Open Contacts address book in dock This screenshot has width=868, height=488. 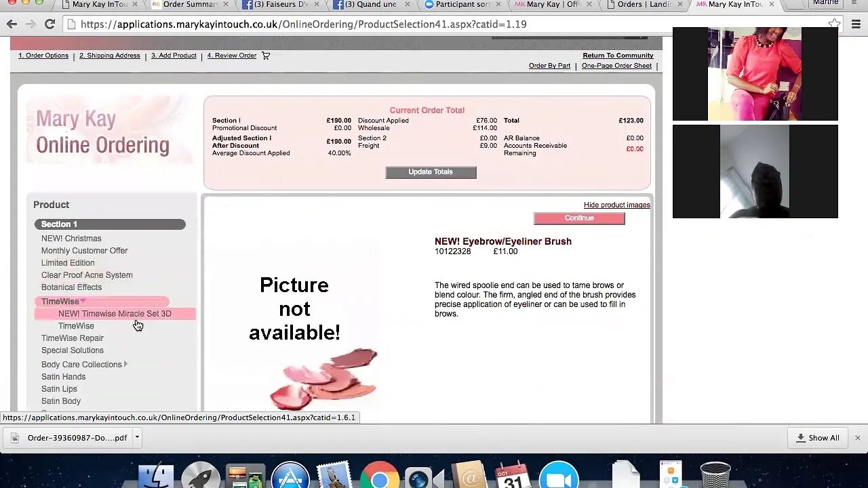469,476
